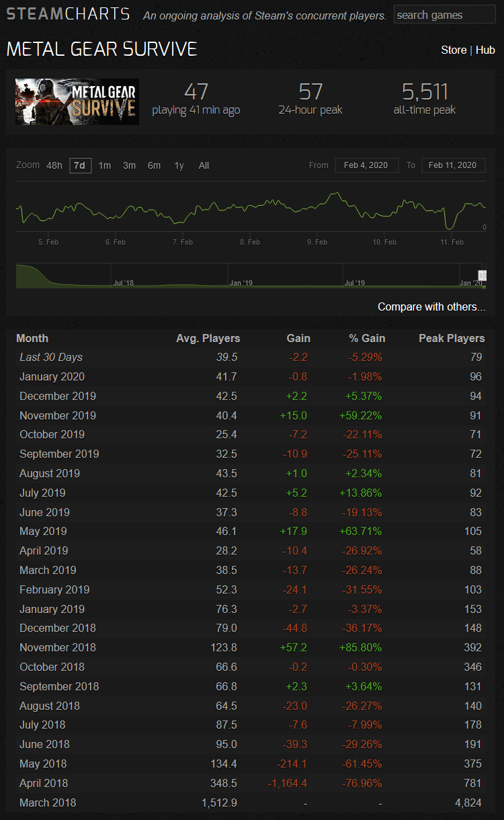Open the Store link

(454, 50)
